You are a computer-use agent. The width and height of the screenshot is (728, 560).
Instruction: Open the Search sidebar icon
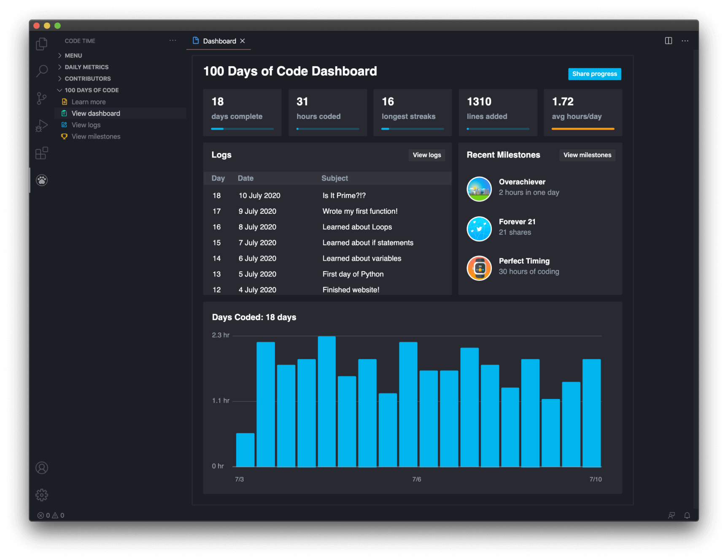click(x=41, y=71)
